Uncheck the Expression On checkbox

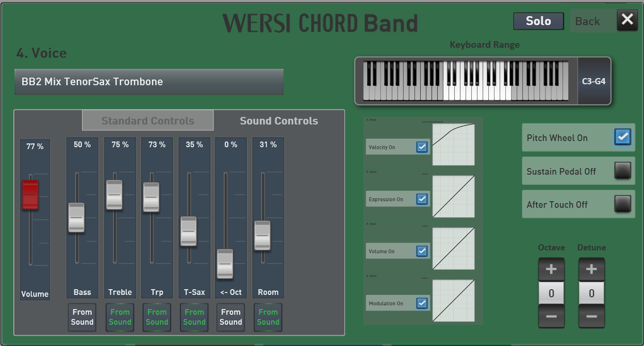[422, 199]
